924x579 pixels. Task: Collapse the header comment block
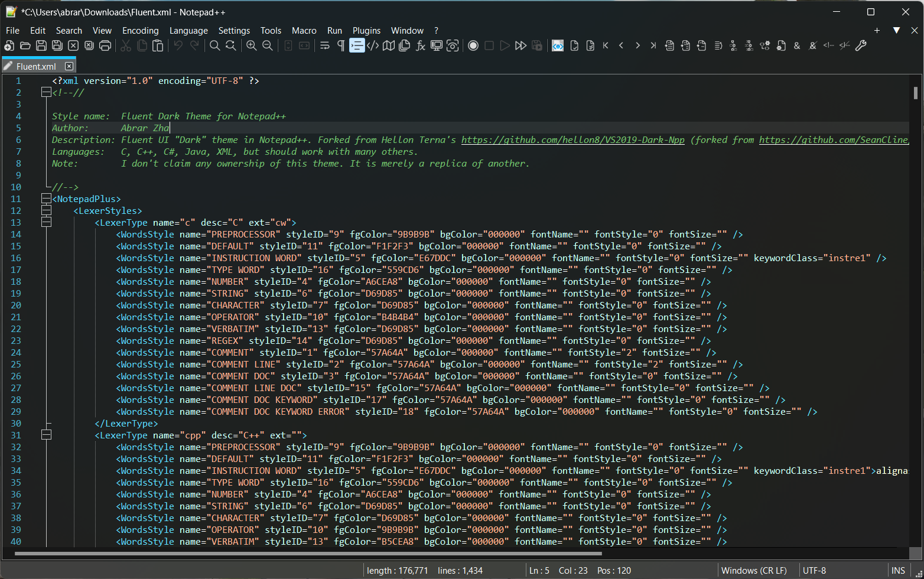pyautogui.click(x=46, y=92)
